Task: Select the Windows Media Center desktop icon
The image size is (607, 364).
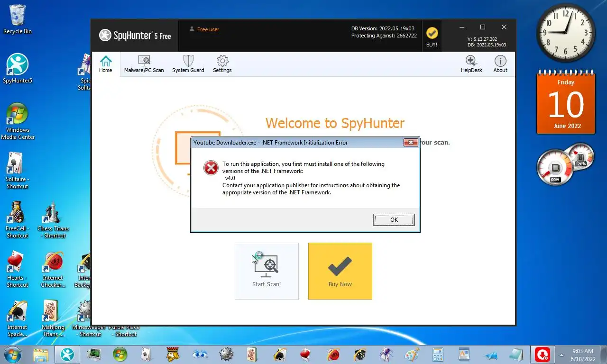Action: [x=18, y=121]
